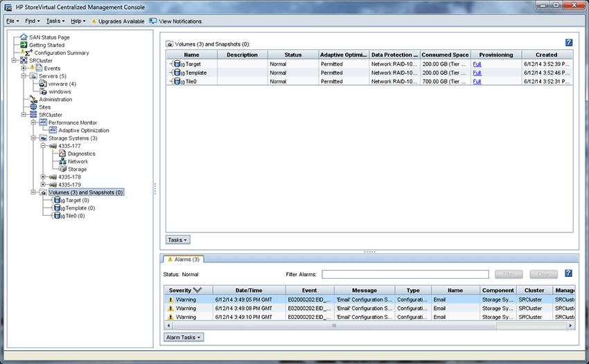Open the Tasks dropdown below volumes table
Viewport: 589px width, 364px height.
[177, 240]
